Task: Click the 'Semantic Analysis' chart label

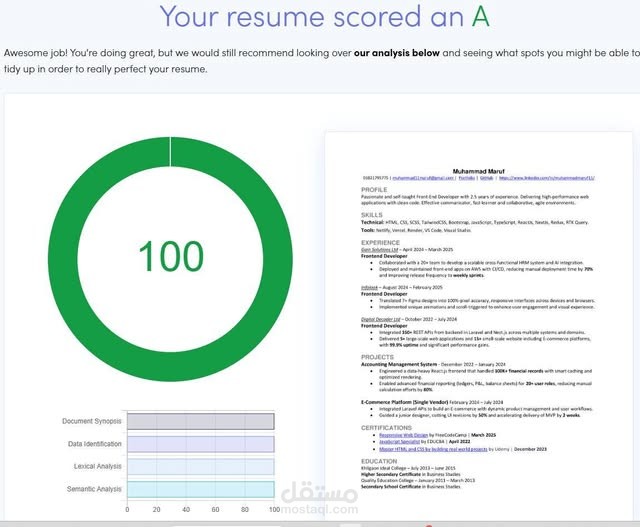Action: (x=94, y=489)
